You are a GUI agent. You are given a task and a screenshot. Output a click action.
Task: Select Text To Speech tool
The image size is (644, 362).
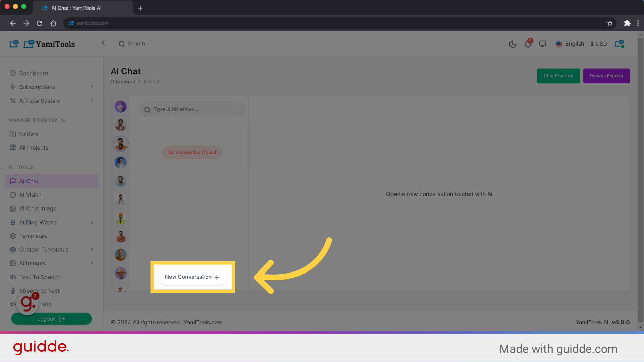(x=40, y=277)
